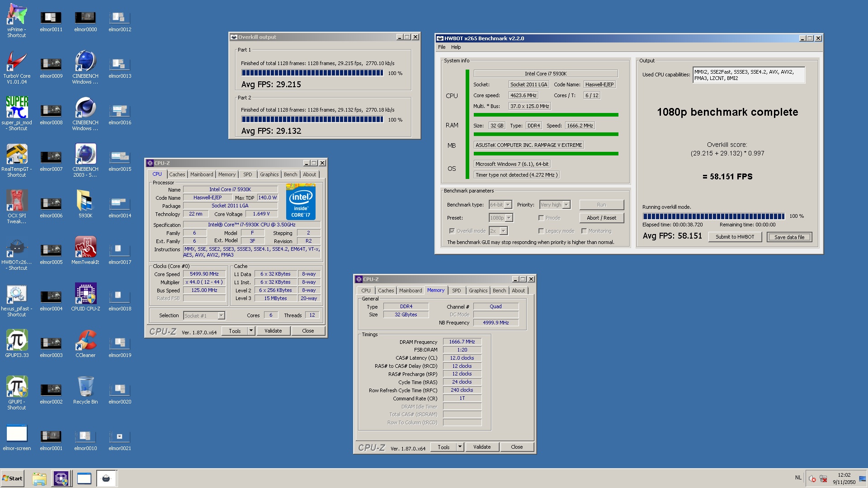The width and height of the screenshot is (868, 488).
Task: Click Abort / Reset button
Action: [x=601, y=218]
